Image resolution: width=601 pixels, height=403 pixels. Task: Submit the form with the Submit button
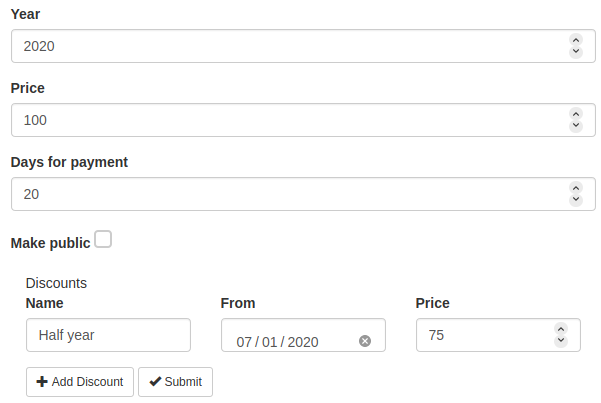(175, 382)
